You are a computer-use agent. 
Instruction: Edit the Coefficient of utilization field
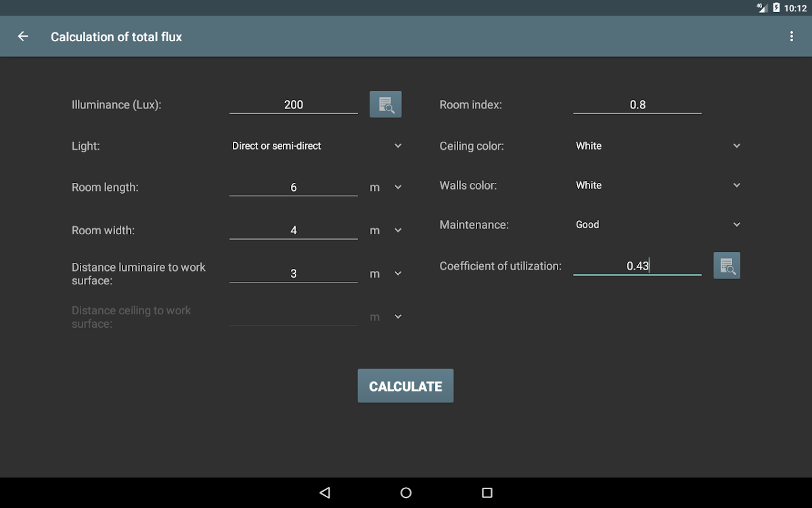pos(637,266)
